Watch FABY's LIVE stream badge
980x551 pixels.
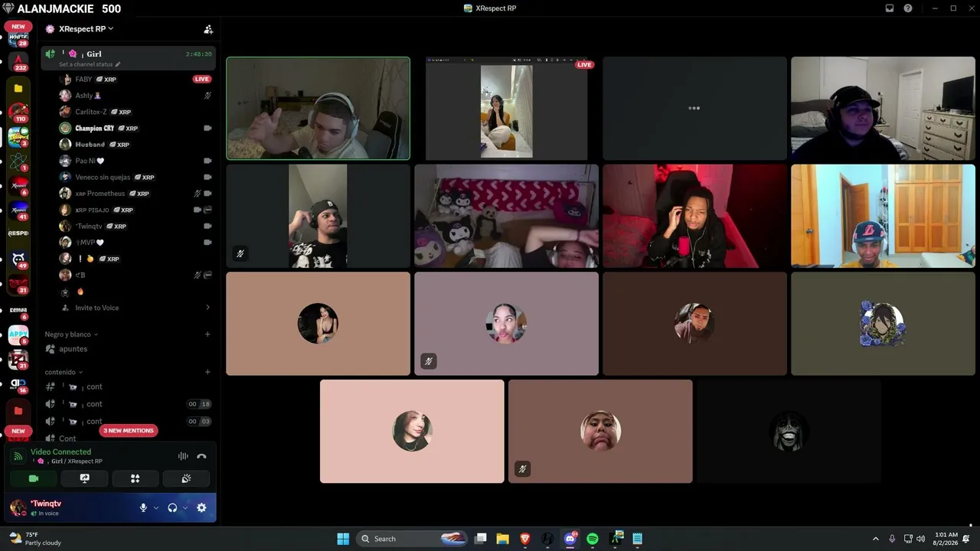(x=202, y=79)
